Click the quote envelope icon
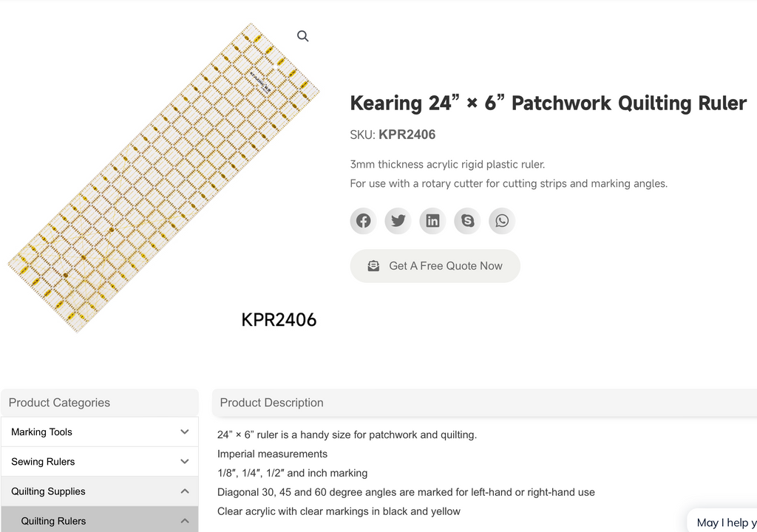Screen dimensions: 757x532 (x=373, y=266)
